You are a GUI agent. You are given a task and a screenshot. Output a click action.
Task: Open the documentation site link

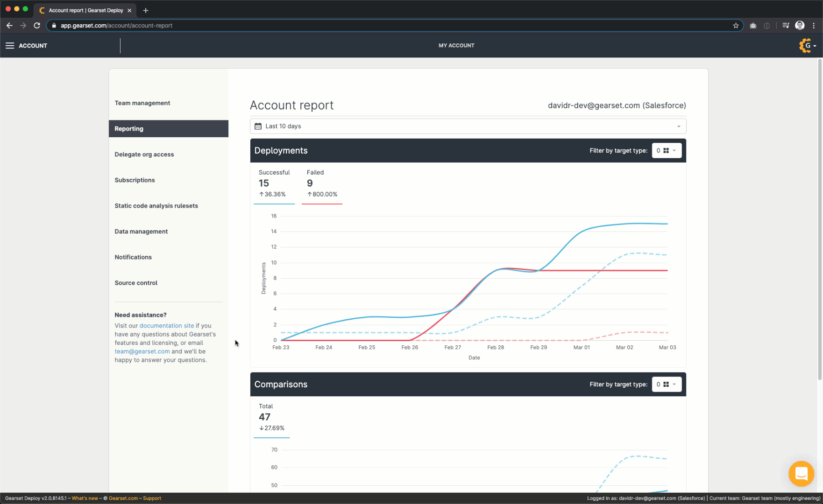pos(167,326)
